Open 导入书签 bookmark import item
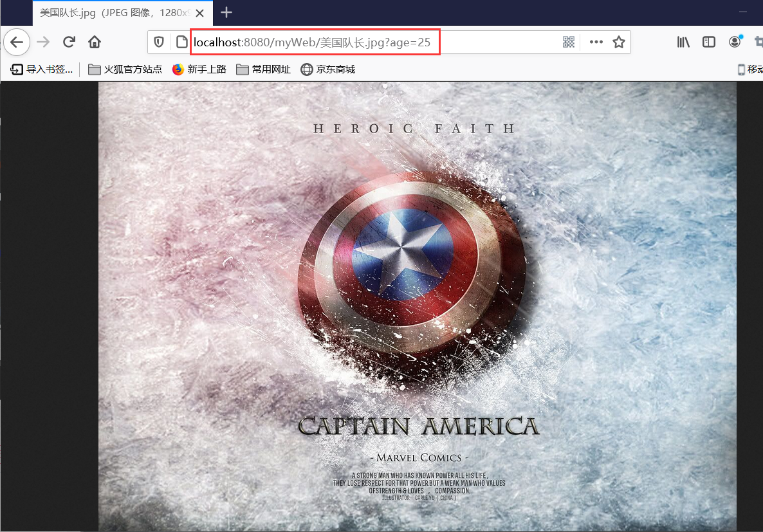 click(42, 69)
